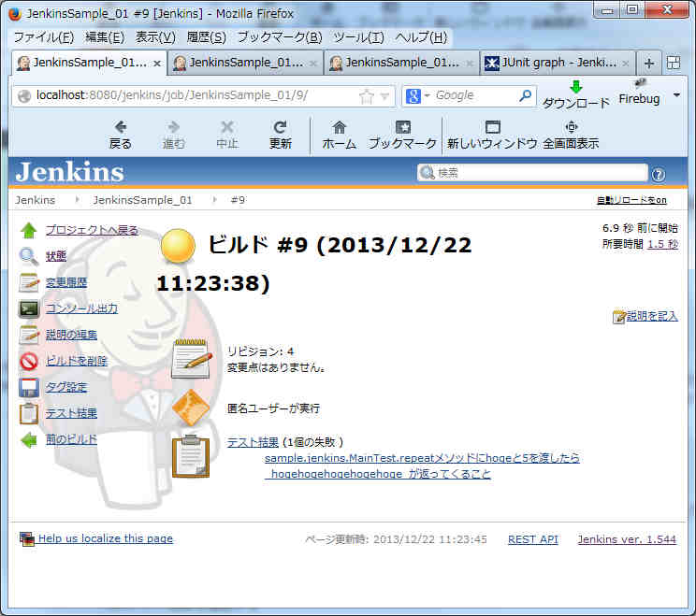Open the bookmarks toolbar button (ブックマーク)
Screen dimensions: 696x616
click(403, 127)
